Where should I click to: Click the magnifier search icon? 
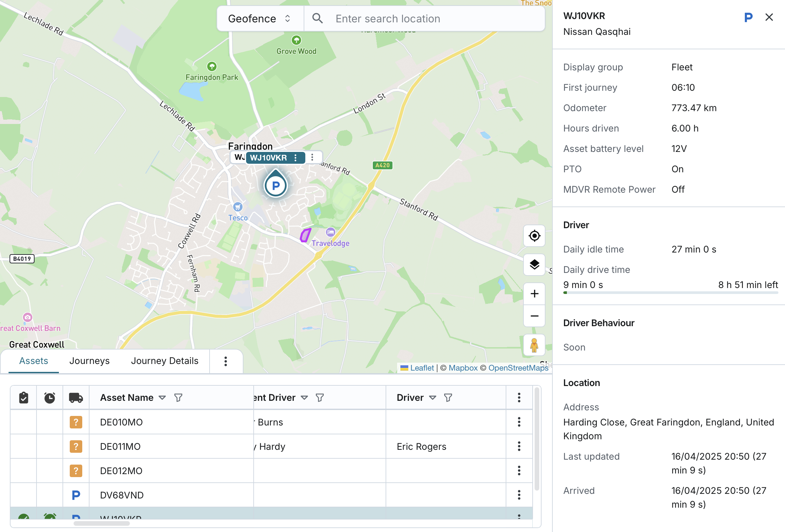[317, 18]
